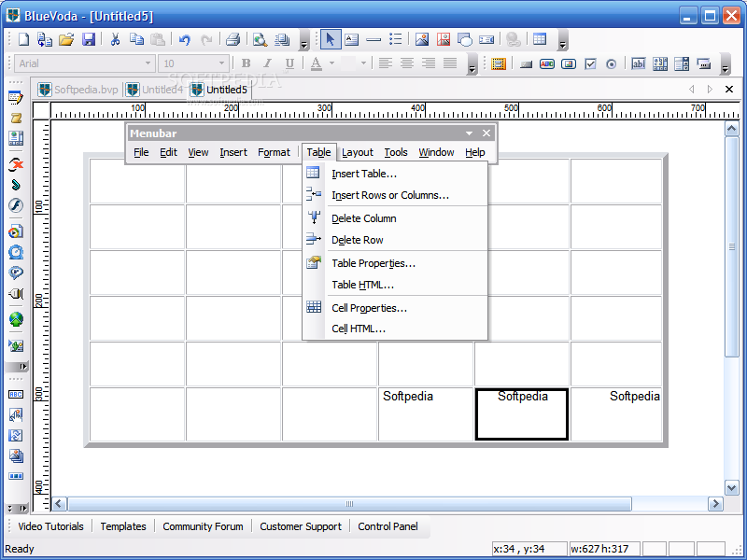This screenshot has width=747, height=560.
Task: Open the Arial font name dropdown
Action: click(x=148, y=63)
